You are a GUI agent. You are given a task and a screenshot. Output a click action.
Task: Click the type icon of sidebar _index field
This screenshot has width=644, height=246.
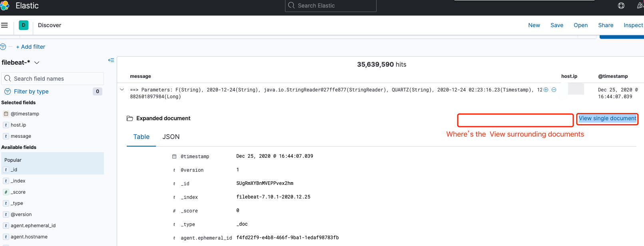[6, 181]
